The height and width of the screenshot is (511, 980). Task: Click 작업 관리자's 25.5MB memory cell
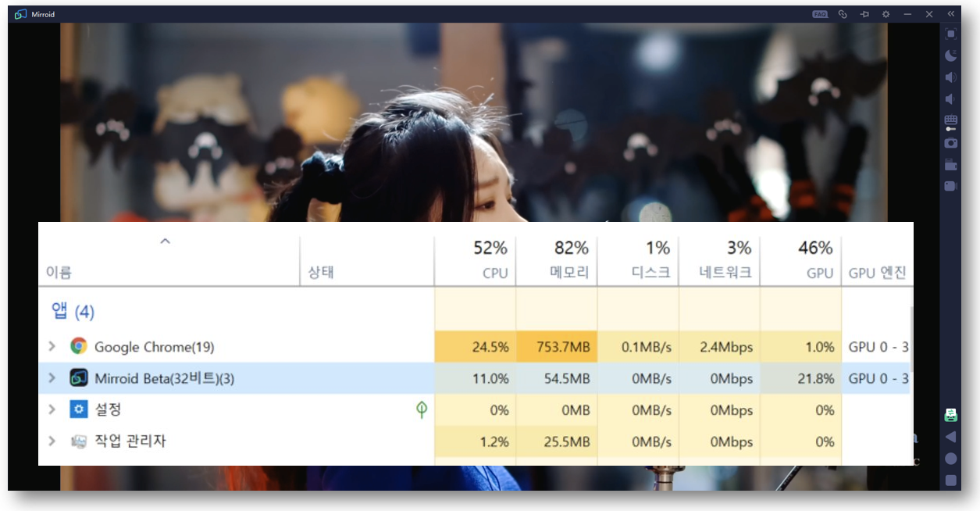coord(557,441)
